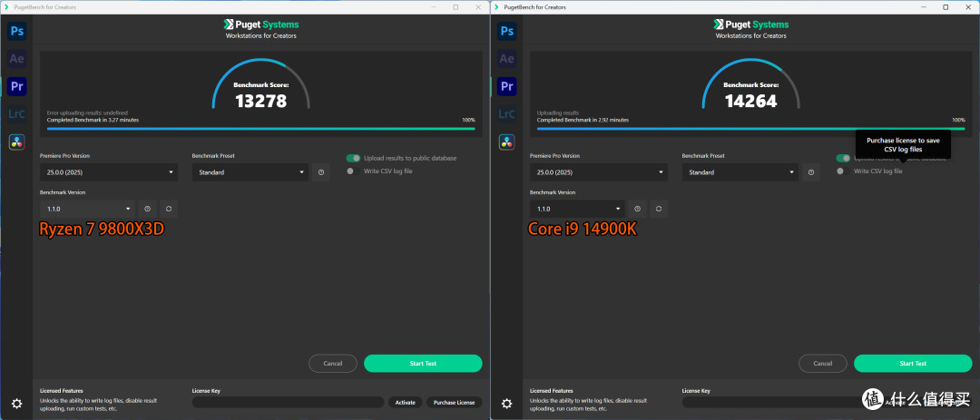Toggle Upload results to public database, left window
980x420 pixels.
[x=353, y=158]
